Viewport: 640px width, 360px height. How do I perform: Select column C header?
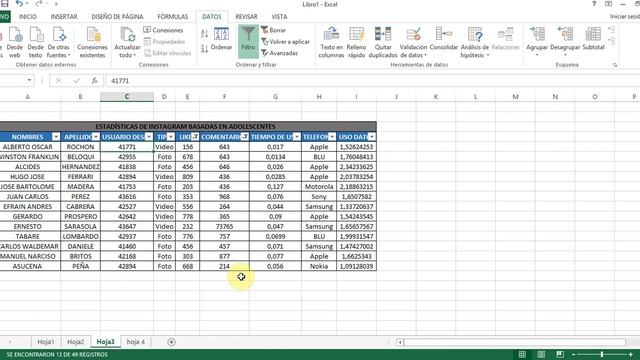point(127,97)
